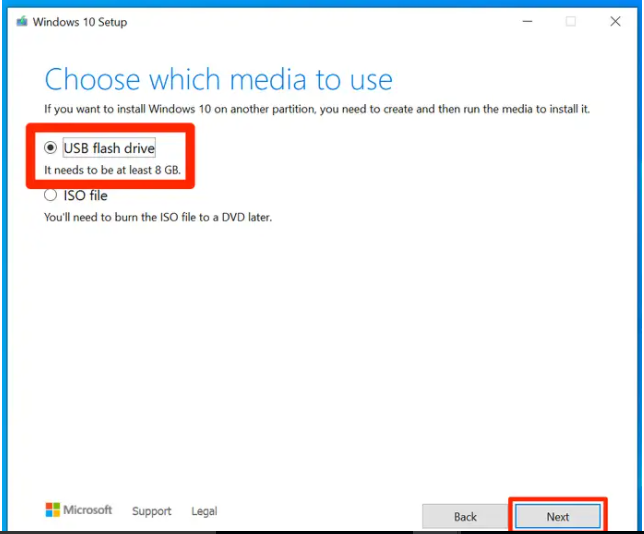Close the Windows 10 Setup window

(615, 21)
